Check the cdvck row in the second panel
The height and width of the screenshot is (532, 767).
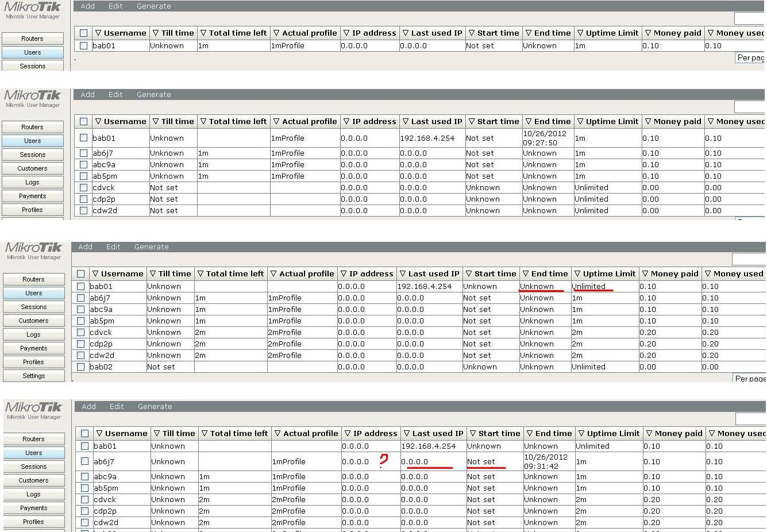click(x=83, y=187)
